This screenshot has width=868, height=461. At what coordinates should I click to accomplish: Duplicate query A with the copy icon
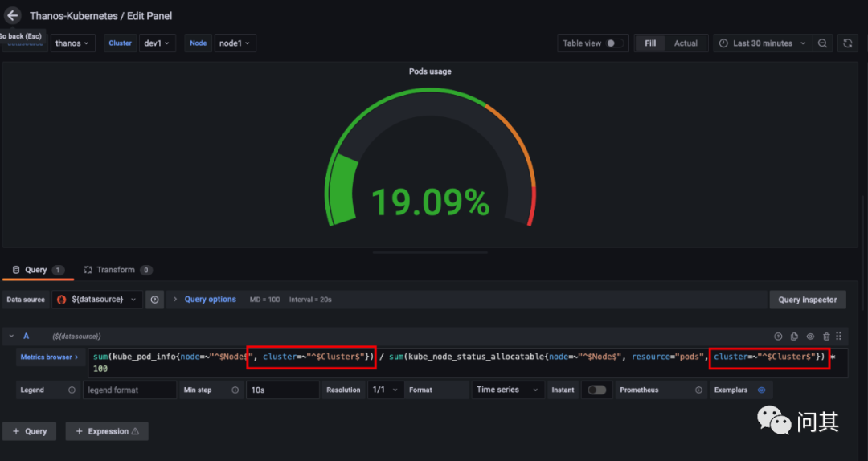click(x=794, y=337)
